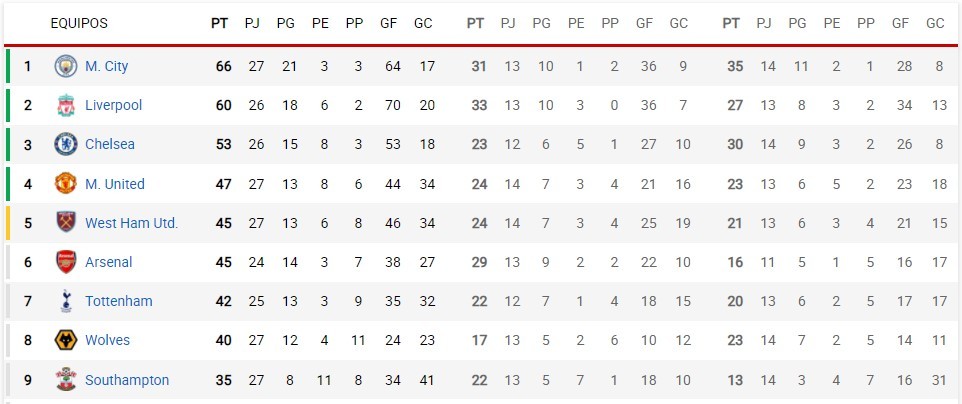Image resolution: width=962 pixels, height=404 pixels.
Task: Click the EQUIPOS column header
Action: 79,23
